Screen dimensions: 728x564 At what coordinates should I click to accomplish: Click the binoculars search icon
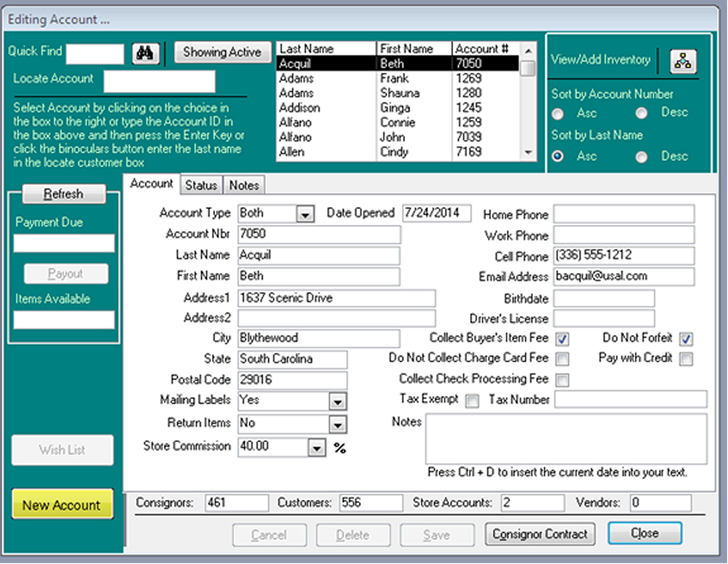tap(145, 54)
